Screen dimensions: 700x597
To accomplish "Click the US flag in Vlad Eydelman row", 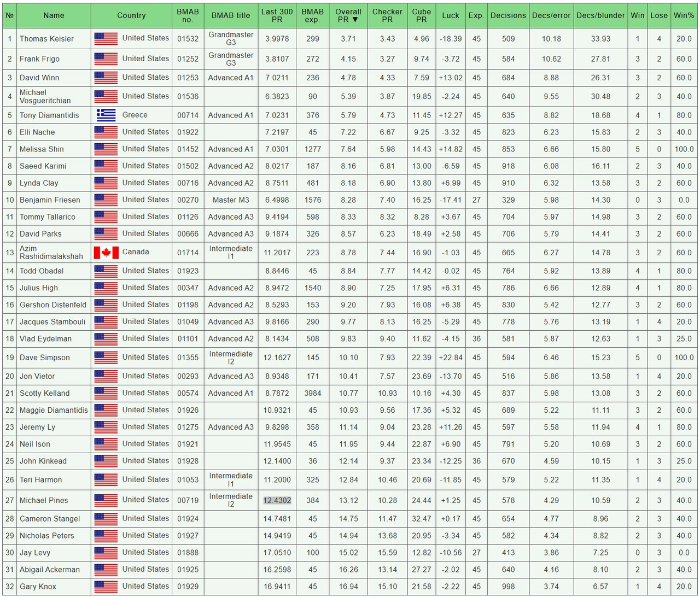I will pos(106,339).
